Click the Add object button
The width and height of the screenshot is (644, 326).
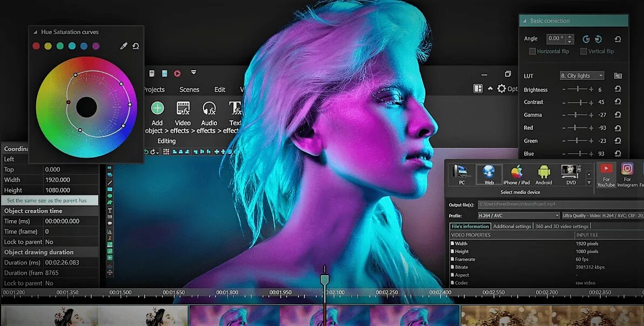pyautogui.click(x=157, y=118)
